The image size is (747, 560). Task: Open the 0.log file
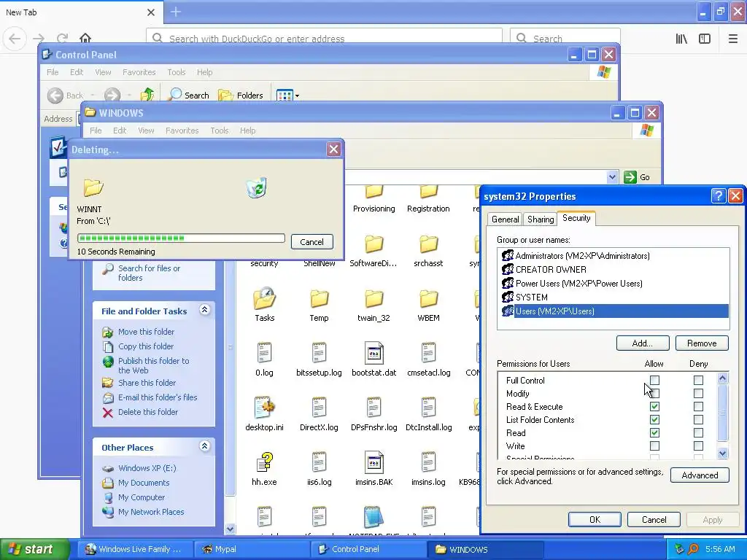coord(264,360)
